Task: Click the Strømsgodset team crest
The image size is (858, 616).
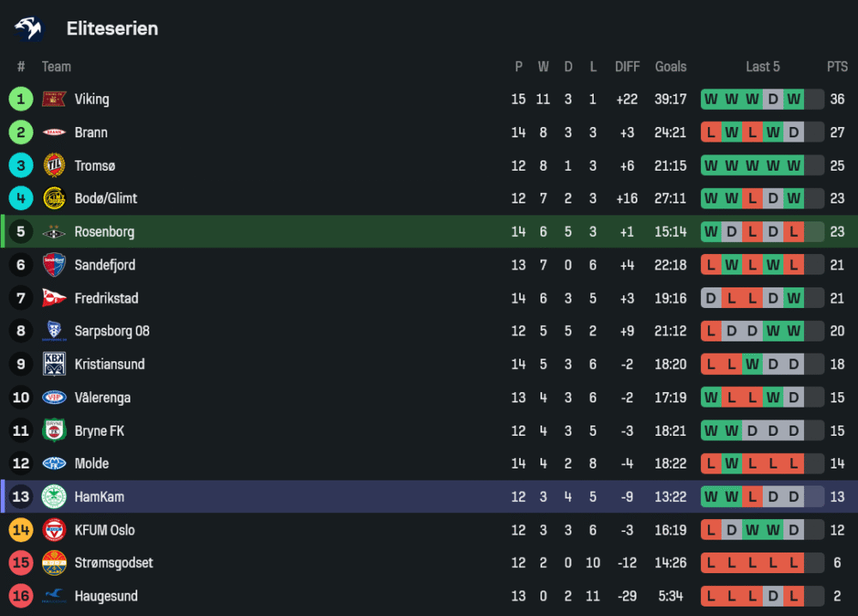Action: click(x=54, y=564)
